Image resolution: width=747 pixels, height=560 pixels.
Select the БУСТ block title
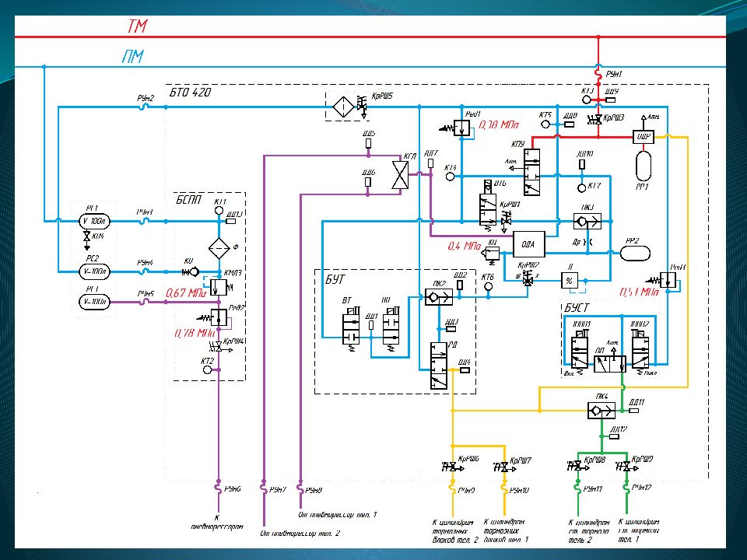coord(577,308)
